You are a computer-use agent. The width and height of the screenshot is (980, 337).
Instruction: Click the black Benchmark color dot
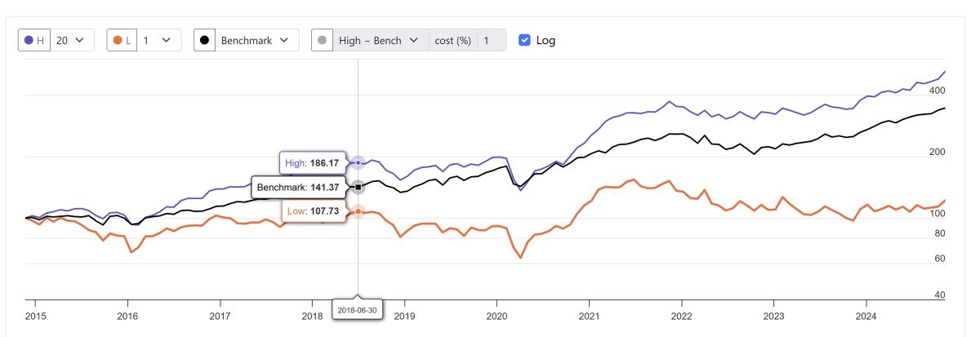coord(205,40)
